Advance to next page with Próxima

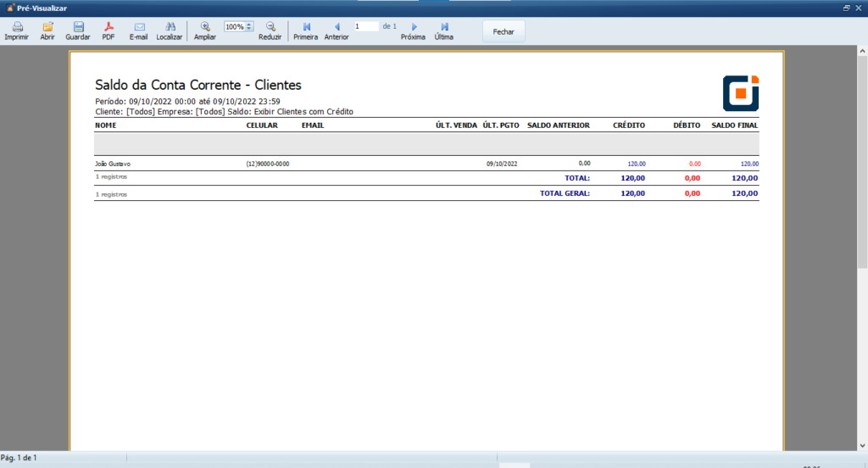pyautogui.click(x=414, y=27)
